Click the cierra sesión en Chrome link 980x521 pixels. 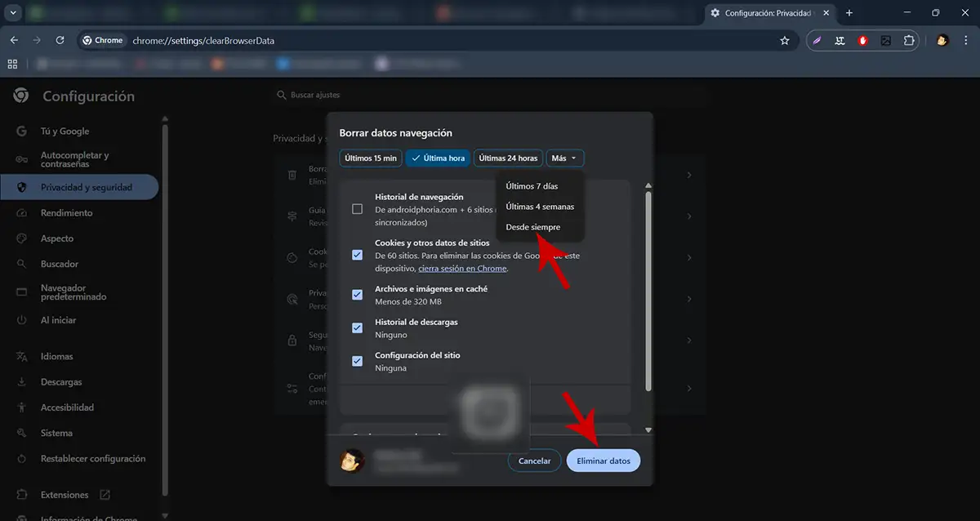[x=462, y=269]
